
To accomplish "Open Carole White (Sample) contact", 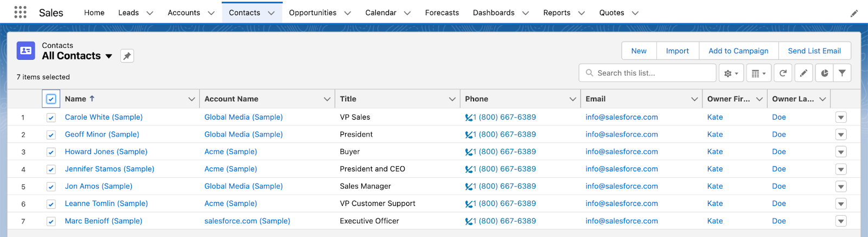I will [x=104, y=117].
